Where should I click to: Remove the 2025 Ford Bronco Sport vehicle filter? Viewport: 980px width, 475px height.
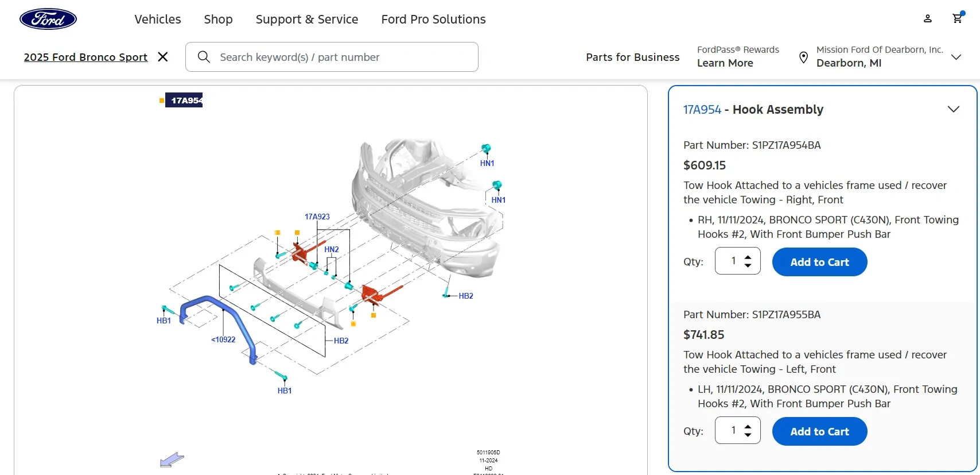point(163,57)
